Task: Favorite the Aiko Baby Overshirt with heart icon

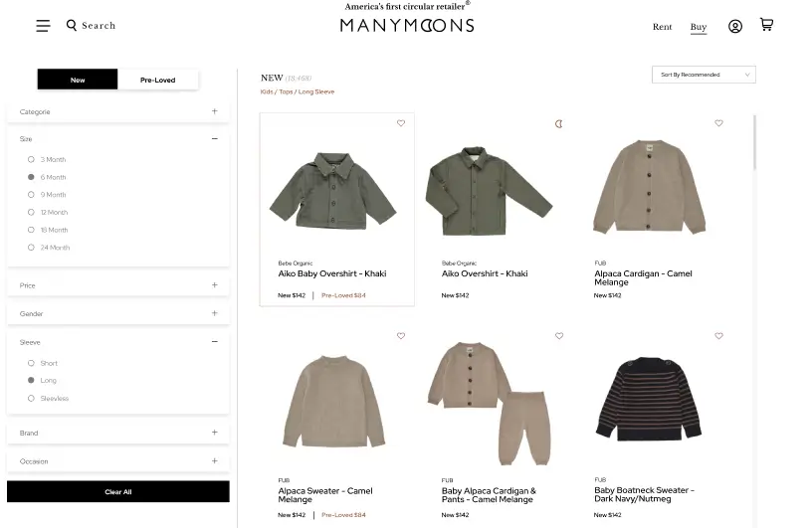Action: click(401, 123)
